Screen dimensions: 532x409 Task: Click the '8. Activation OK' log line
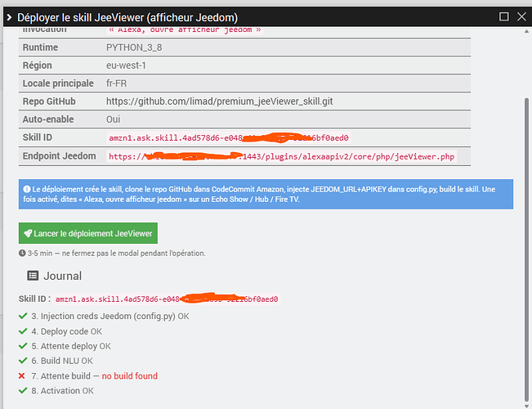pyautogui.click(x=62, y=391)
